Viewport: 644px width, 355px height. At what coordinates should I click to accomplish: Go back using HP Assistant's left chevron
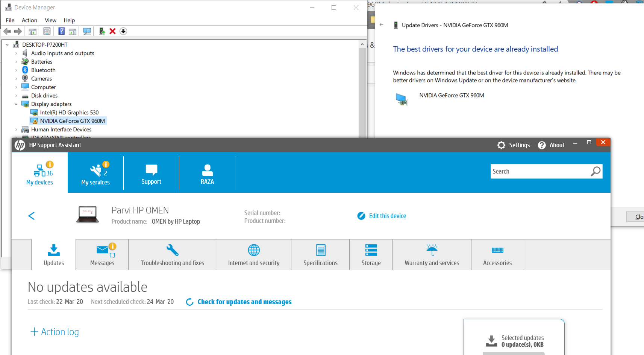(32, 216)
